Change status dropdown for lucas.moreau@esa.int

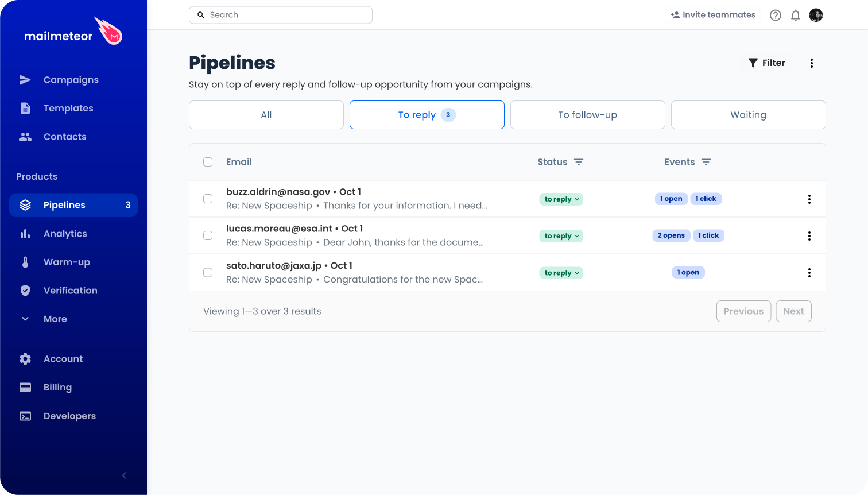[x=561, y=236]
